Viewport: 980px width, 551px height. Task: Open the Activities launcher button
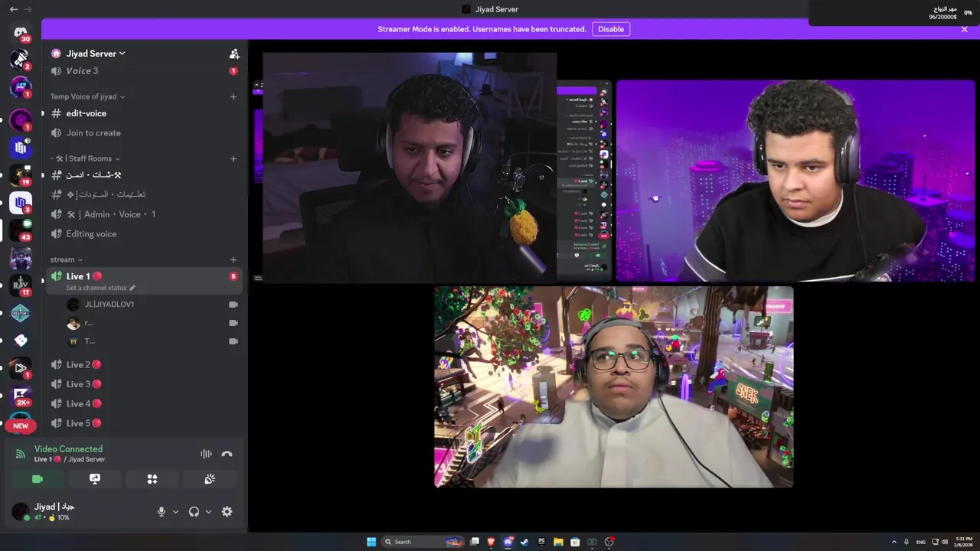pos(152,479)
